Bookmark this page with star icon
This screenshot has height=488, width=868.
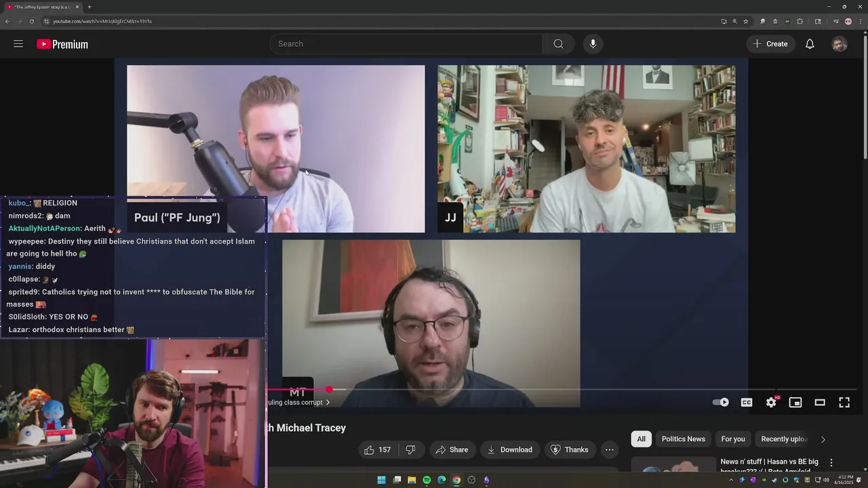pos(746,21)
